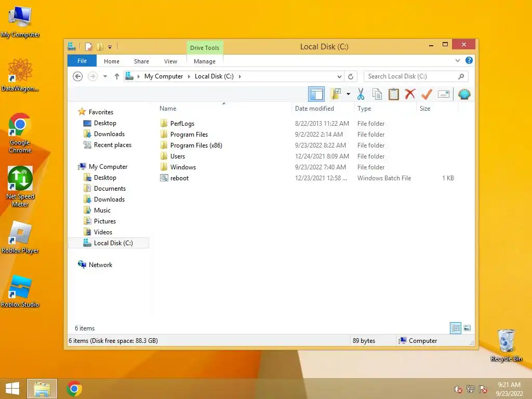
Task: Click the Search Local Disk (C:) field
Action: pos(416,76)
